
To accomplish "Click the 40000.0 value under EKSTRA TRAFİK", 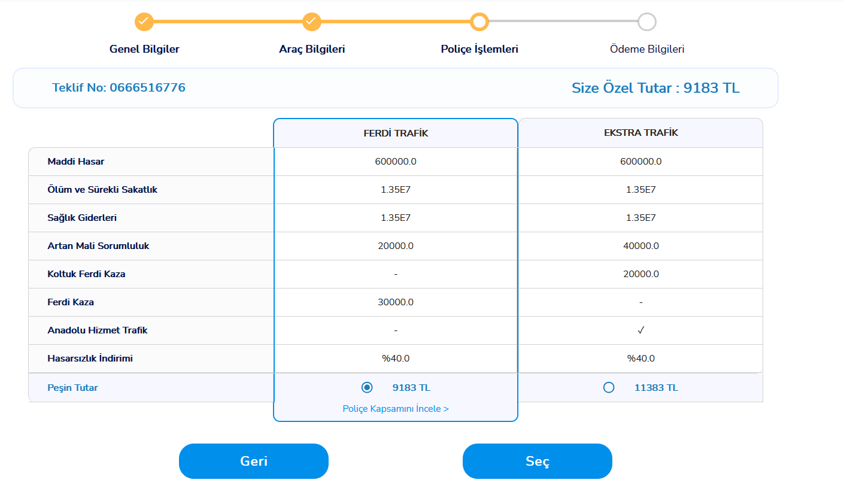I will click(x=641, y=246).
